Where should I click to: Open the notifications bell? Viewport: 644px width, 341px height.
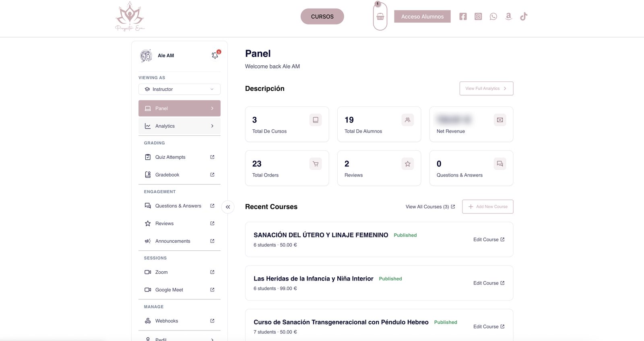tap(215, 56)
